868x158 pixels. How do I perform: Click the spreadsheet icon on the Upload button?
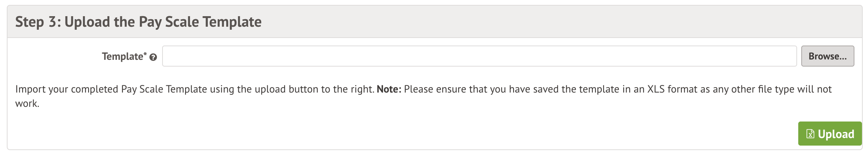click(810, 134)
